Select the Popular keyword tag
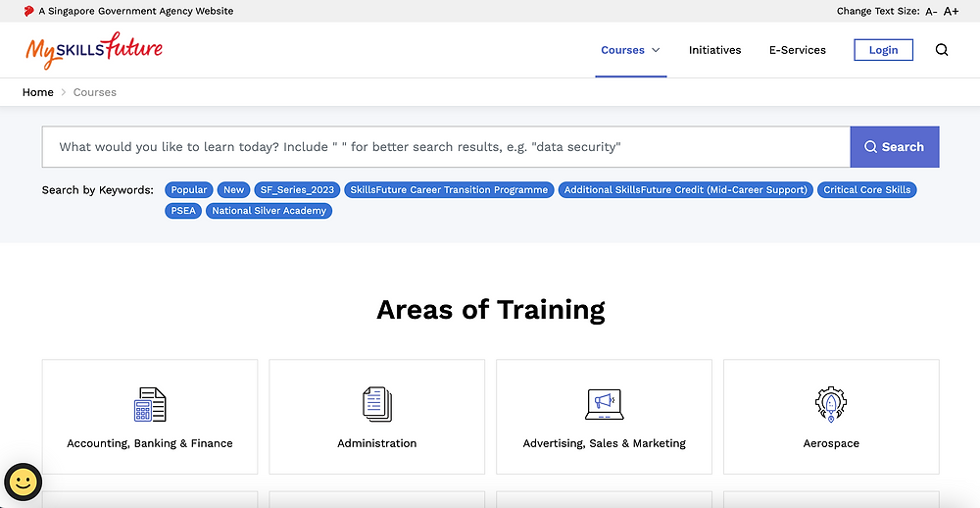Viewport: 980px width, 508px height. click(x=189, y=189)
